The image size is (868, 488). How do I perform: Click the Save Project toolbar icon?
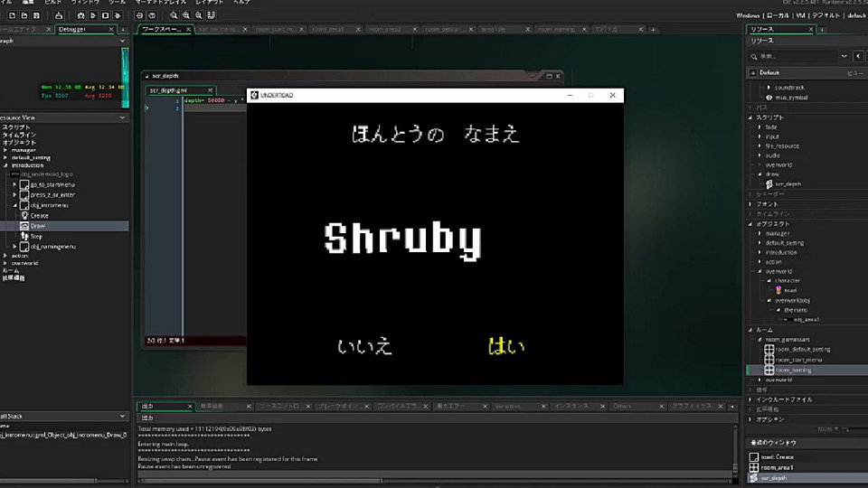(x=36, y=15)
